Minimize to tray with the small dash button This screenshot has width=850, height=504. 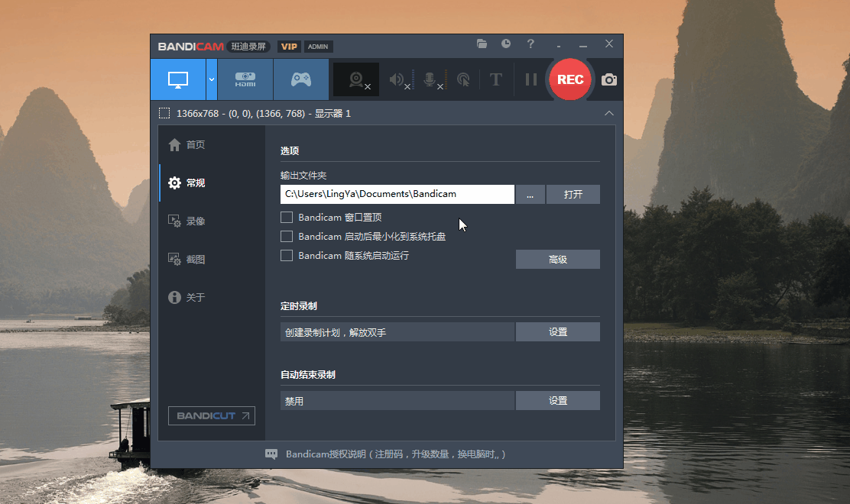click(x=558, y=46)
